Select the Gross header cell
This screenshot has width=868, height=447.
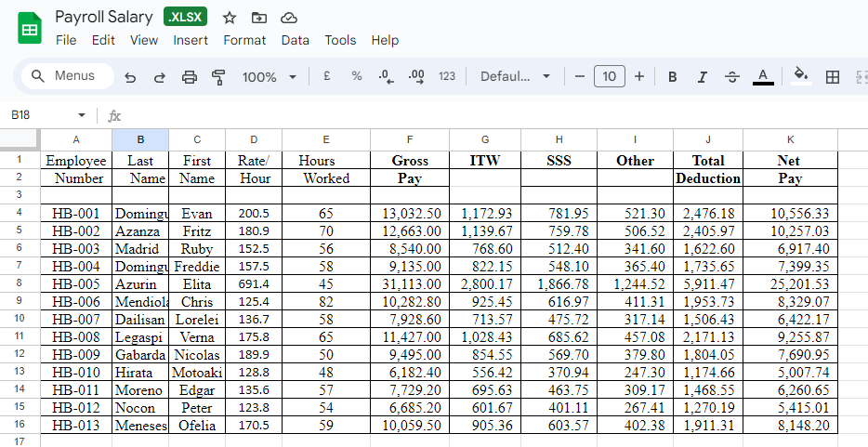point(410,161)
